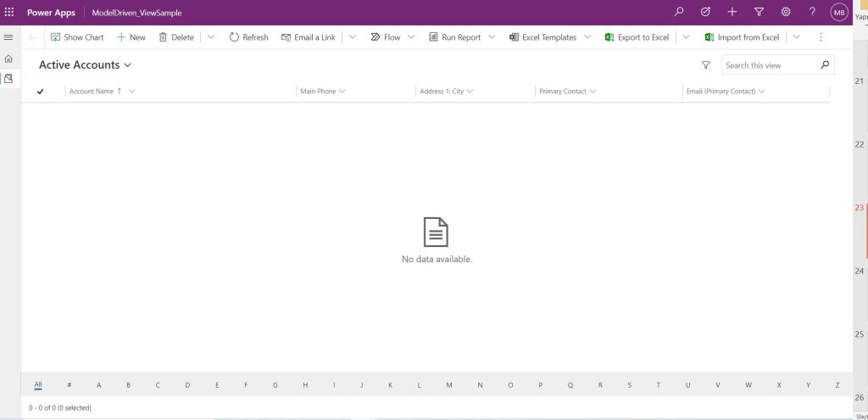868x420 pixels.
Task: Open Main Phone column header menu
Action: (x=323, y=92)
